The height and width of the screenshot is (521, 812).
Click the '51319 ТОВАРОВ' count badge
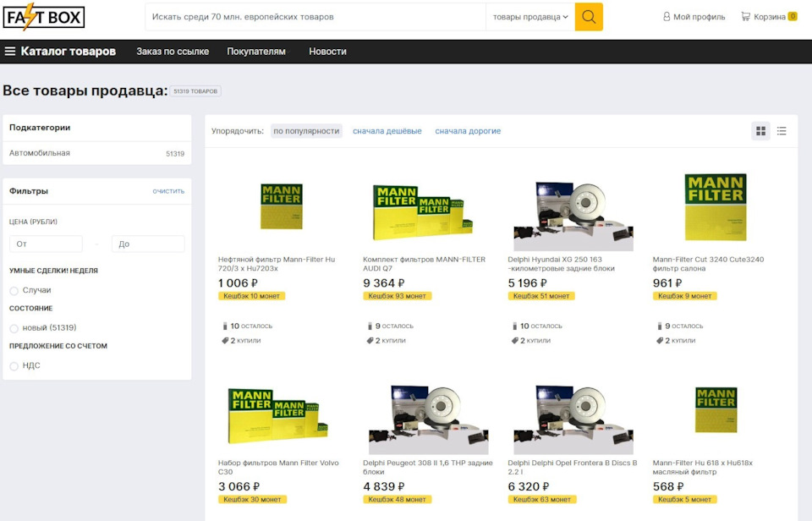click(x=195, y=91)
